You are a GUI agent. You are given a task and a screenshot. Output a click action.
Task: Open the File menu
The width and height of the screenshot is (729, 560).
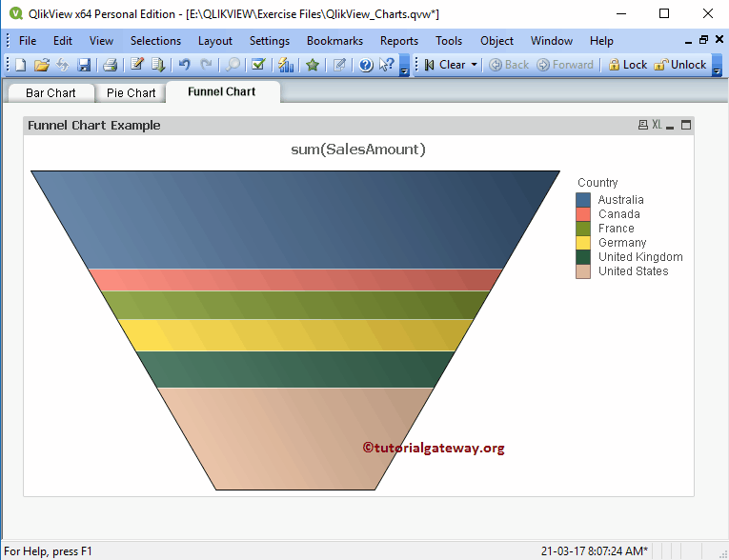click(28, 41)
